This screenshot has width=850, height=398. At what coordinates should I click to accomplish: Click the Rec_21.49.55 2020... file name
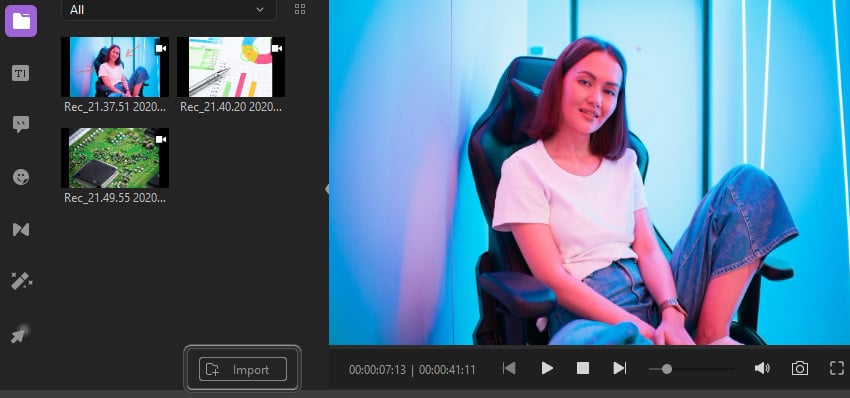point(115,198)
